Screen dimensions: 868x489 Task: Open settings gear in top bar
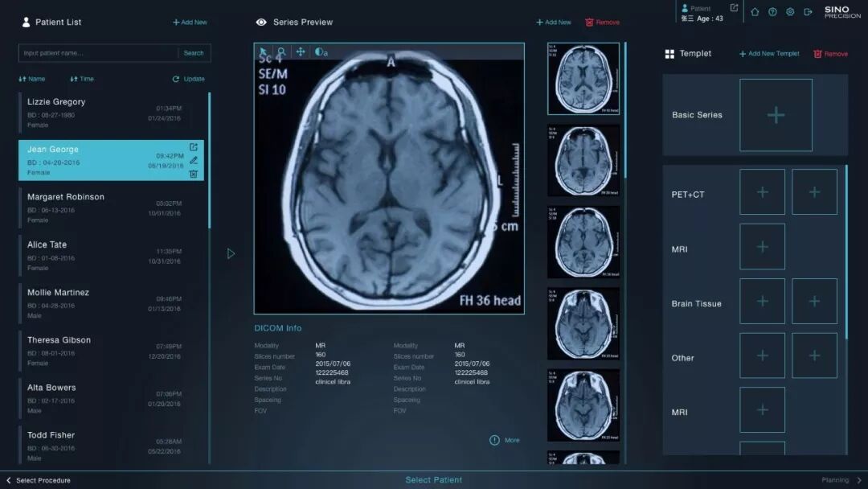[790, 11]
